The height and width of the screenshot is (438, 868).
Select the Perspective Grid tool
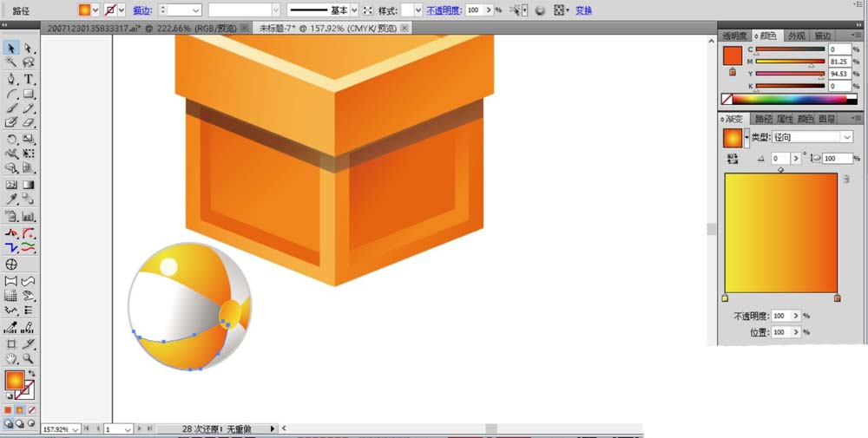pos(29,168)
